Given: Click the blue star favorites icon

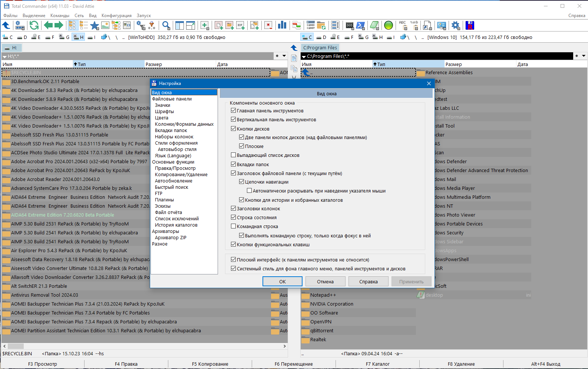Looking at the screenshot, I should point(95,25).
